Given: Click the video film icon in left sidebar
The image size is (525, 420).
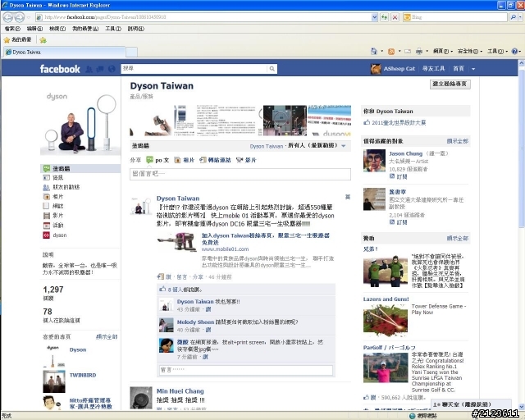Looking at the screenshot, I should click(46, 216).
